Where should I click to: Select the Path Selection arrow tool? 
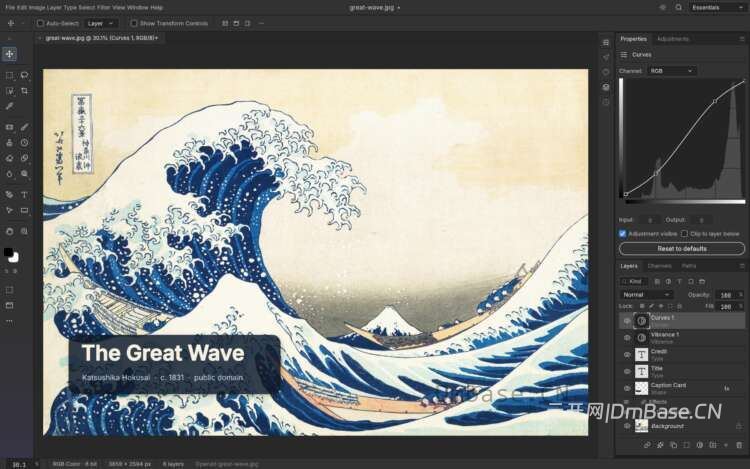point(10,210)
